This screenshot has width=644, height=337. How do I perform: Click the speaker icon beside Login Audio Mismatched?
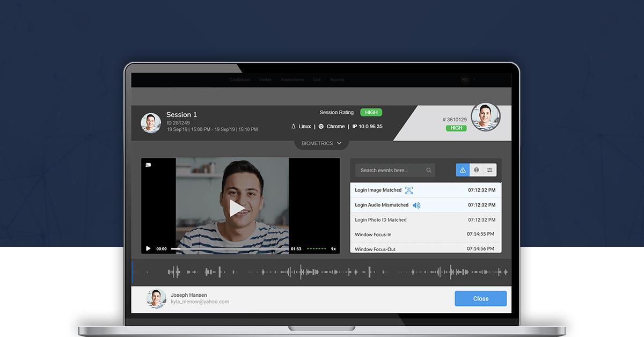[x=416, y=205]
